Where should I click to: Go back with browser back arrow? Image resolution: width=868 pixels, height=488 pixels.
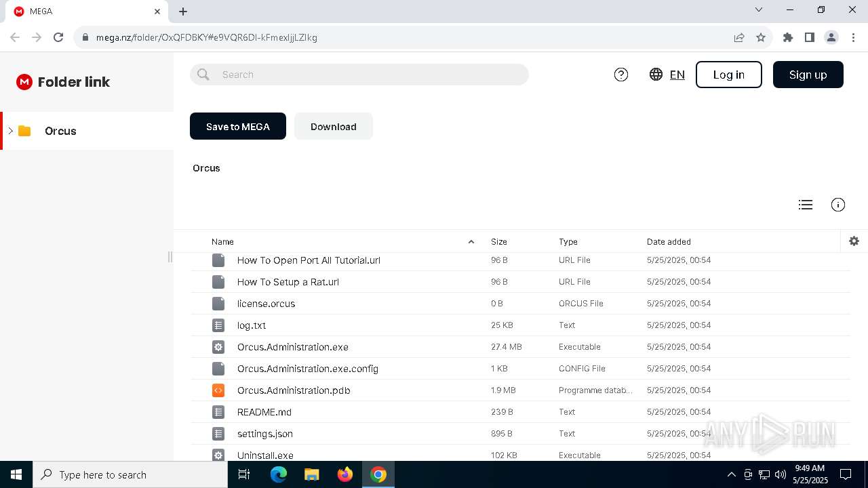15,37
